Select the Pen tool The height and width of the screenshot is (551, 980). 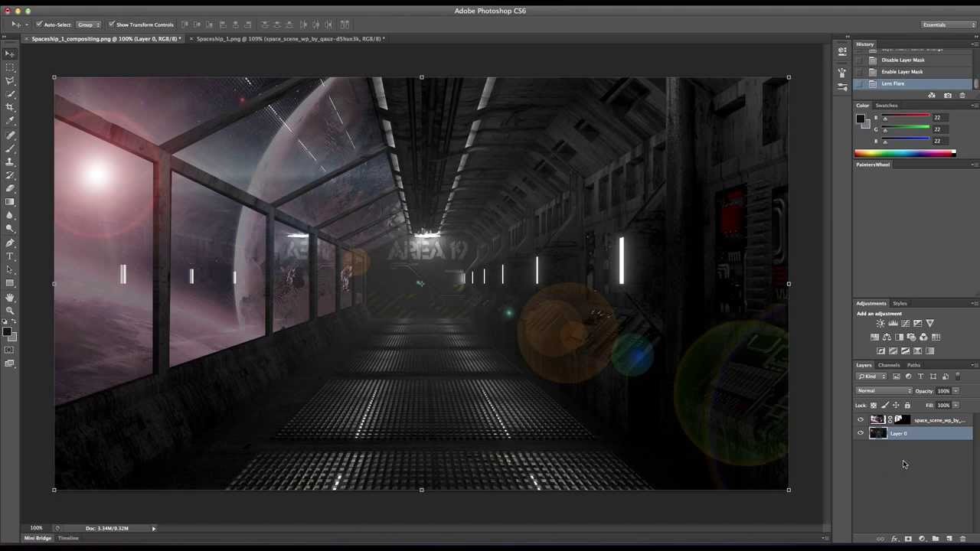tap(10, 243)
